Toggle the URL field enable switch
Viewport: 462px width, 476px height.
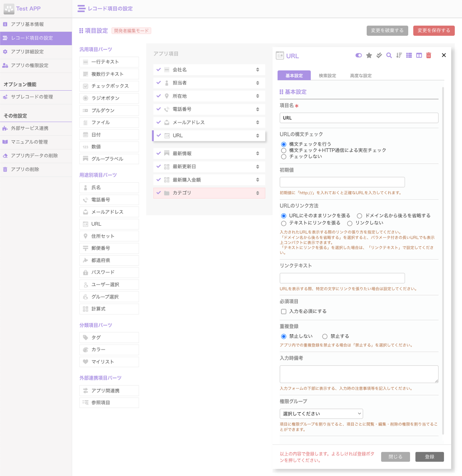coord(358,55)
